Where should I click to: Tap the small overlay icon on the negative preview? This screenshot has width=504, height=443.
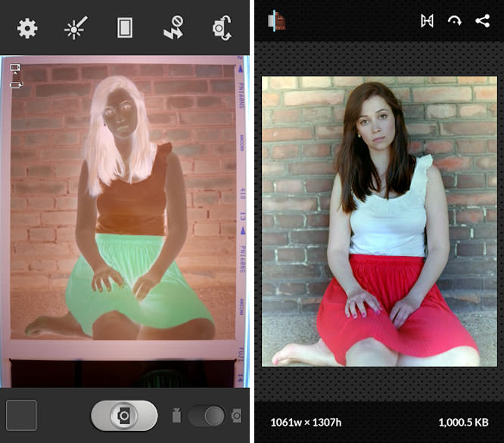click(14, 76)
